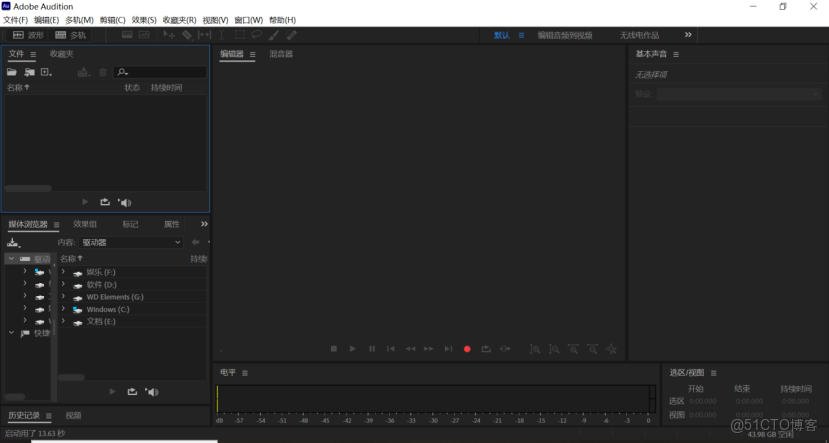Image resolution: width=829 pixels, height=443 pixels.
Task: Open file icon in Files panel
Action: click(12, 72)
